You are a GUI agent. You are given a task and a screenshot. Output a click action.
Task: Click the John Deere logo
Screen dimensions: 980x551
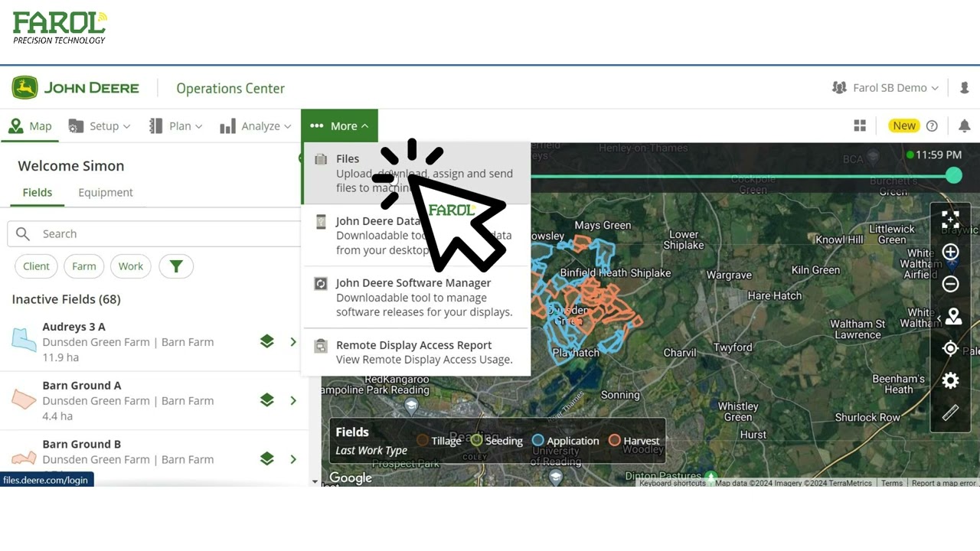75,88
